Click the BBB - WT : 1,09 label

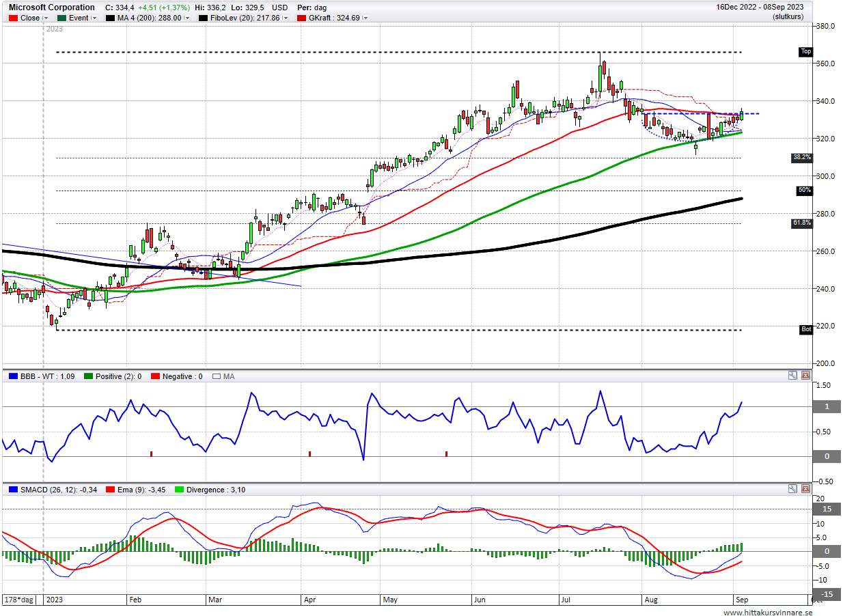tap(47, 376)
